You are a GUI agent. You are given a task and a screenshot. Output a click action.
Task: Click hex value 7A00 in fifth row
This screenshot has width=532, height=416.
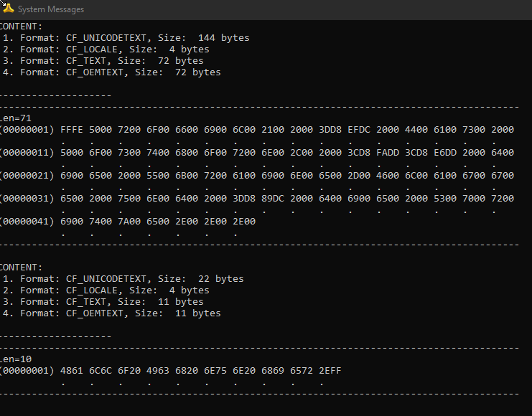[x=129, y=222]
